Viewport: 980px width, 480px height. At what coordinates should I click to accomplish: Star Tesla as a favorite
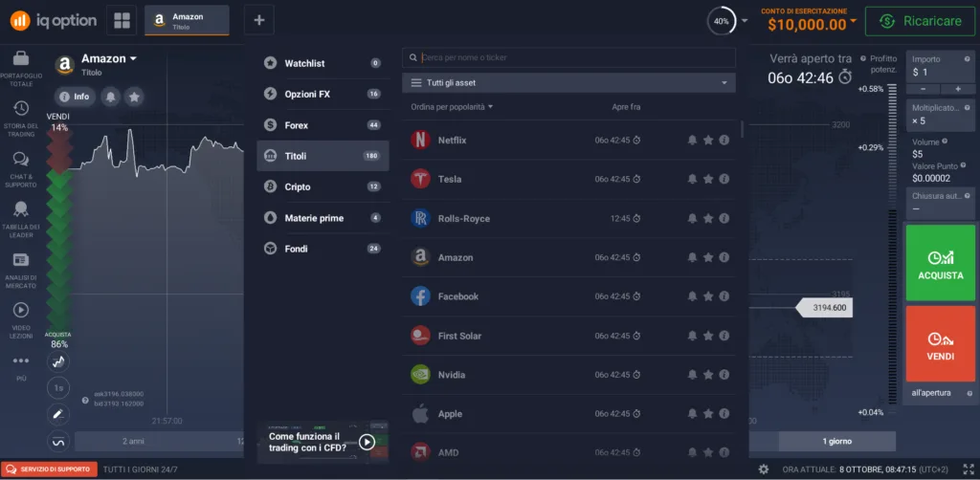tap(708, 179)
